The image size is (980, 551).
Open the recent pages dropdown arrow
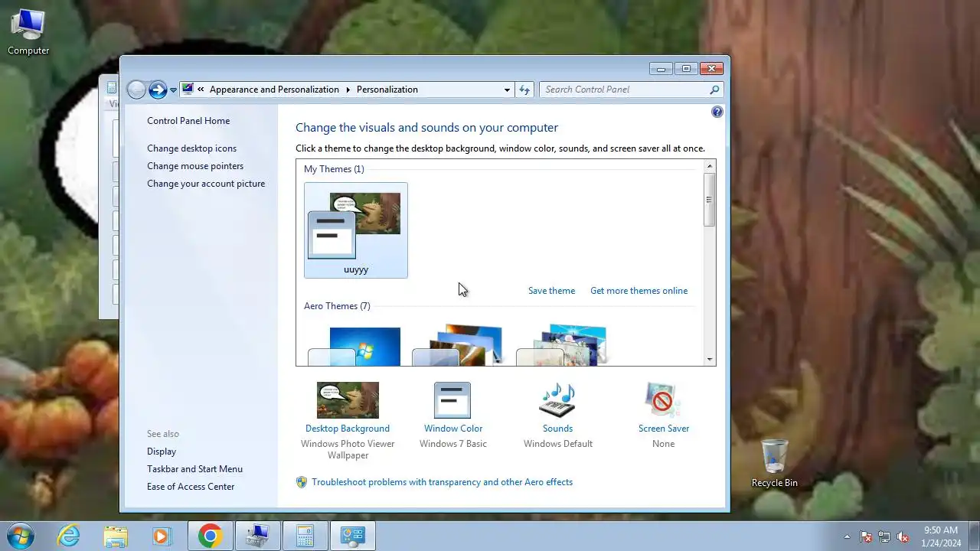(x=173, y=90)
